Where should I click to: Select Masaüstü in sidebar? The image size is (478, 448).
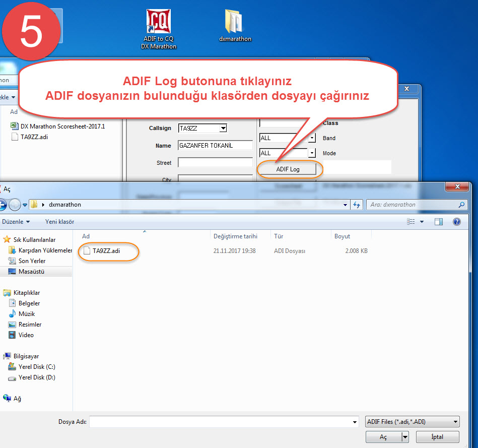click(x=27, y=272)
